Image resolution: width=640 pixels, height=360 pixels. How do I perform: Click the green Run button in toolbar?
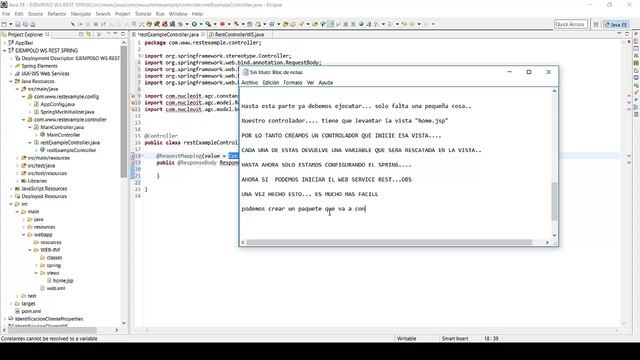click(194, 24)
